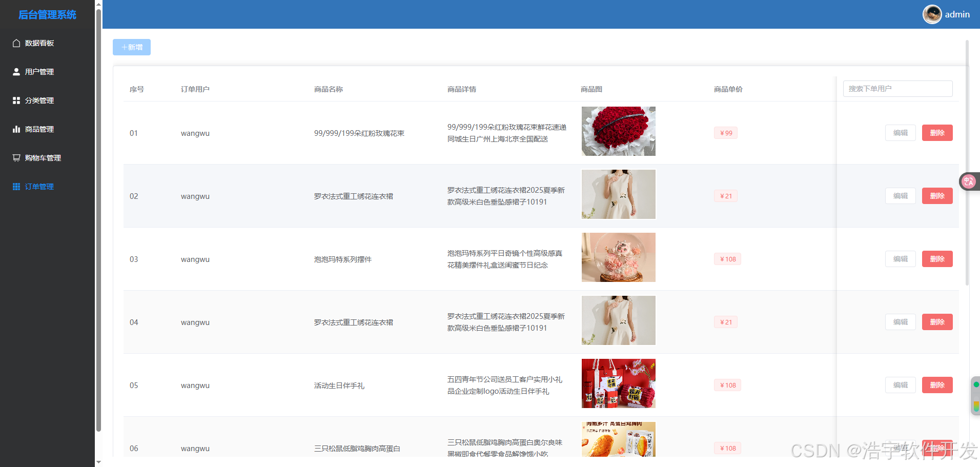Click the 订单用户 column header

point(195,89)
